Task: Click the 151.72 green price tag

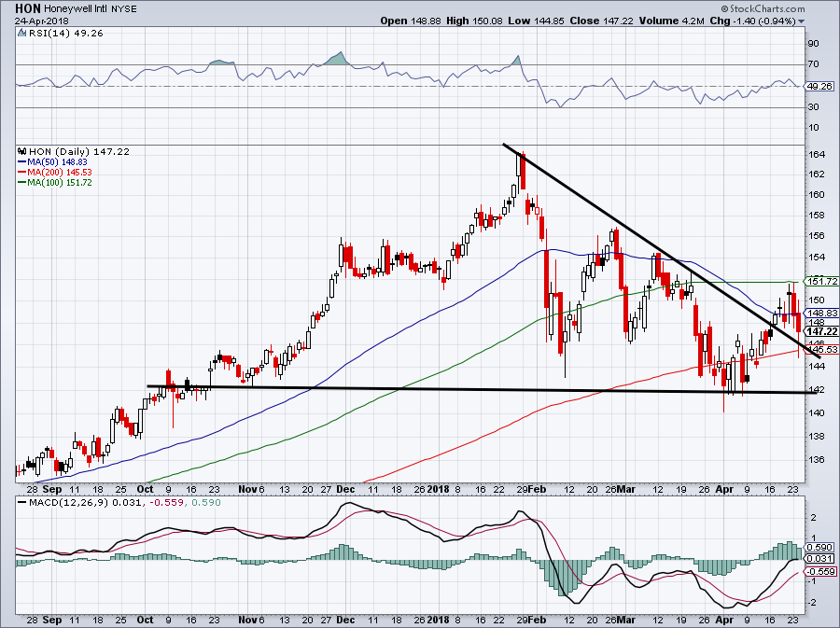Action: tap(822, 281)
